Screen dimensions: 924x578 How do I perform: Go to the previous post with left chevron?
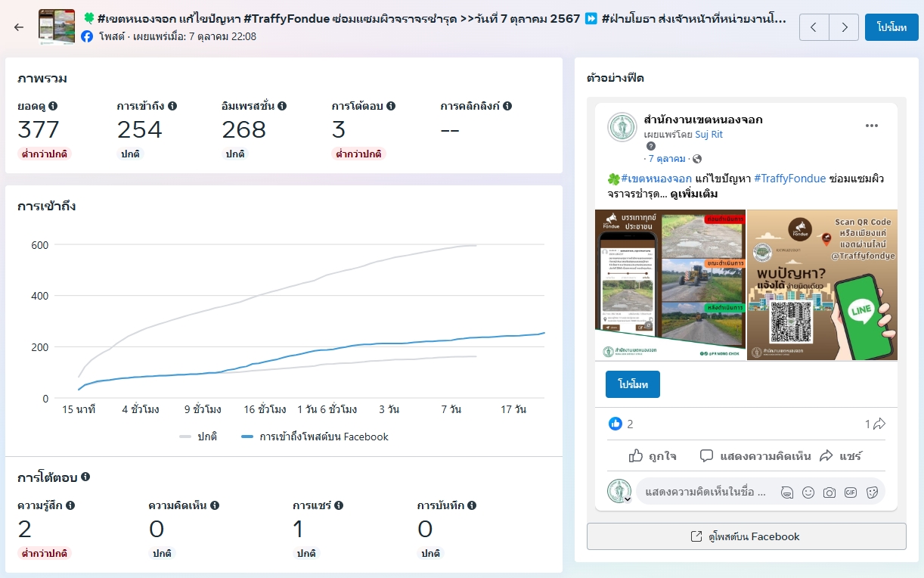pyautogui.click(x=814, y=27)
